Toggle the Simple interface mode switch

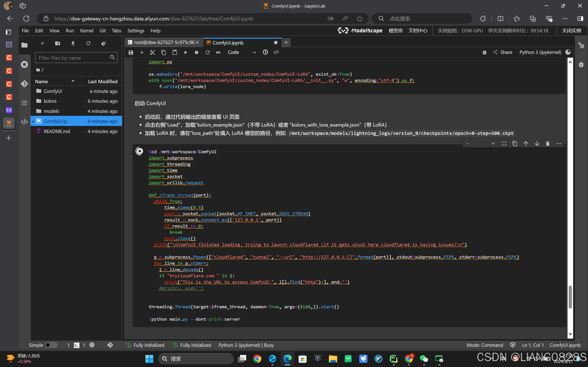coord(51,345)
